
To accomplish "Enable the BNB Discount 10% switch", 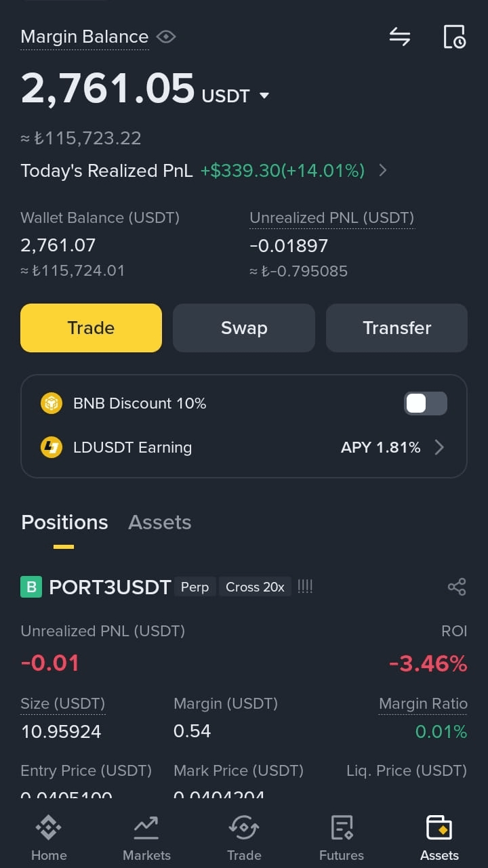I will click(426, 403).
